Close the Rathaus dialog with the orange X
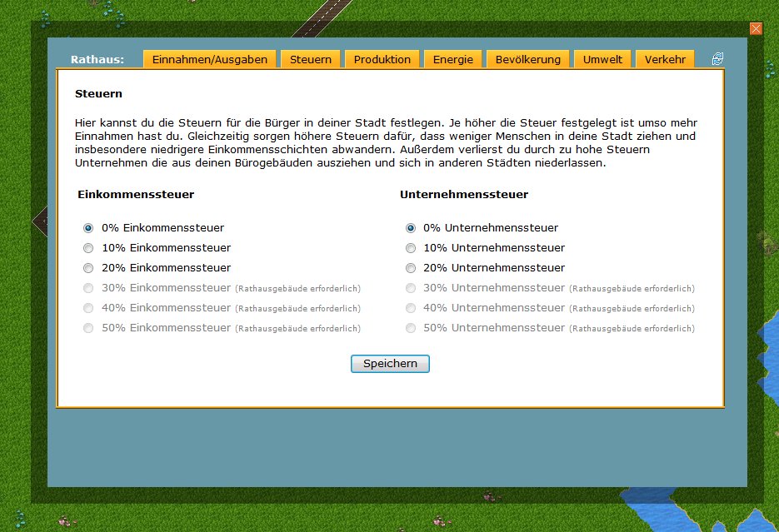This screenshot has height=532, width=779. [756, 29]
